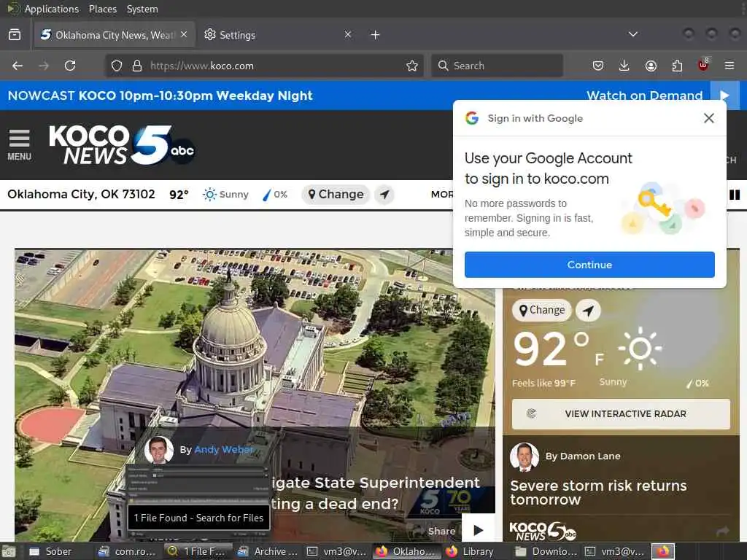Pause the ticker with the pause icon
The image size is (747, 560).
tap(735, 194)
